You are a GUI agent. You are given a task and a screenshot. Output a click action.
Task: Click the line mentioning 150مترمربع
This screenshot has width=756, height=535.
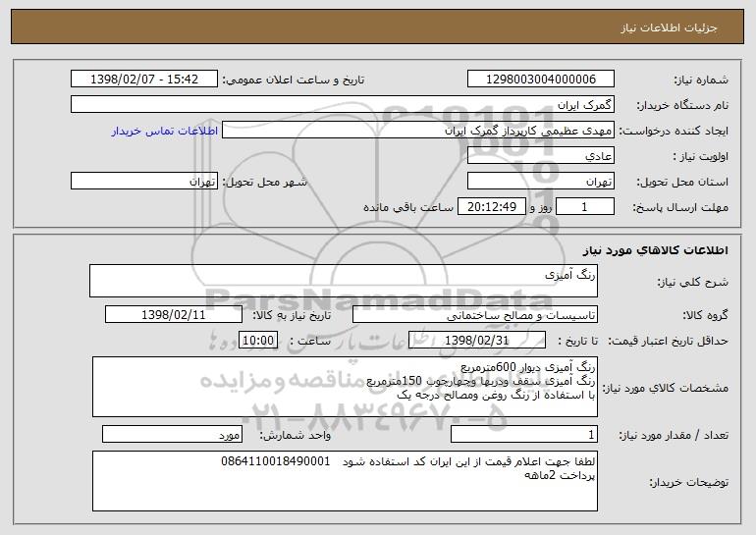point(481,381)
